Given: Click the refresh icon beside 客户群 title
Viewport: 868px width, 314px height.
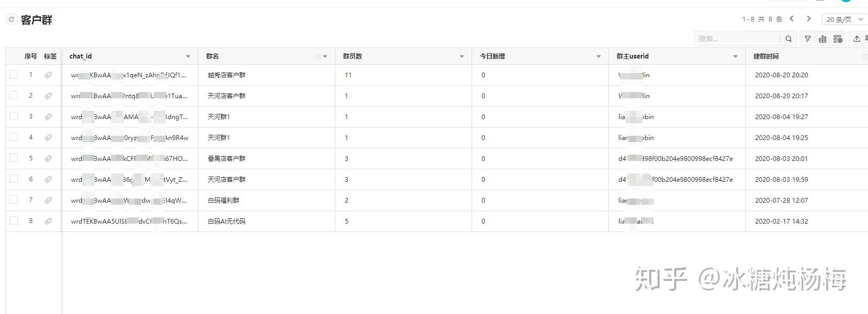Looking at the screenshot, I should 11,20.
